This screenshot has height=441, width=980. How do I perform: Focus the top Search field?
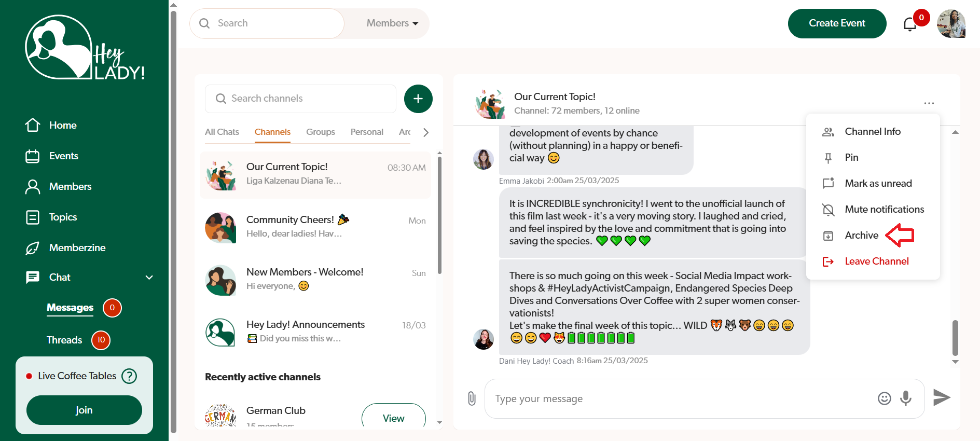click(x=267, y=23)
